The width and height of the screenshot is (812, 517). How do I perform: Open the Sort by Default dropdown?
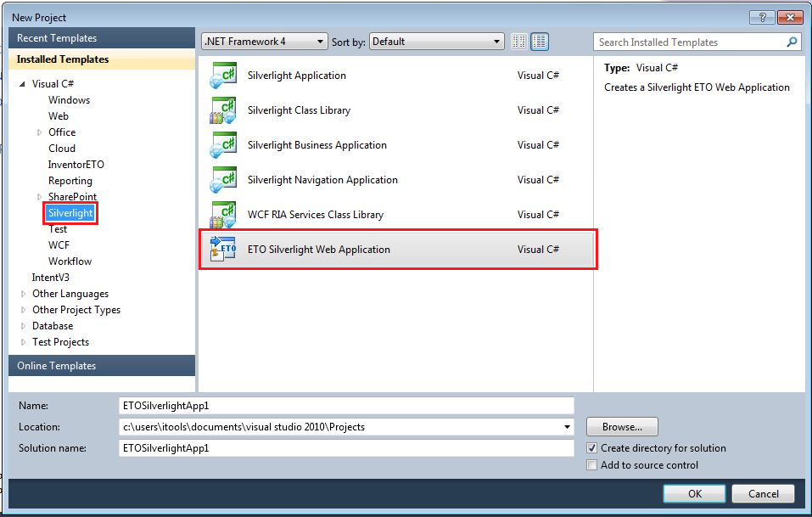click(x=437, y=42)
